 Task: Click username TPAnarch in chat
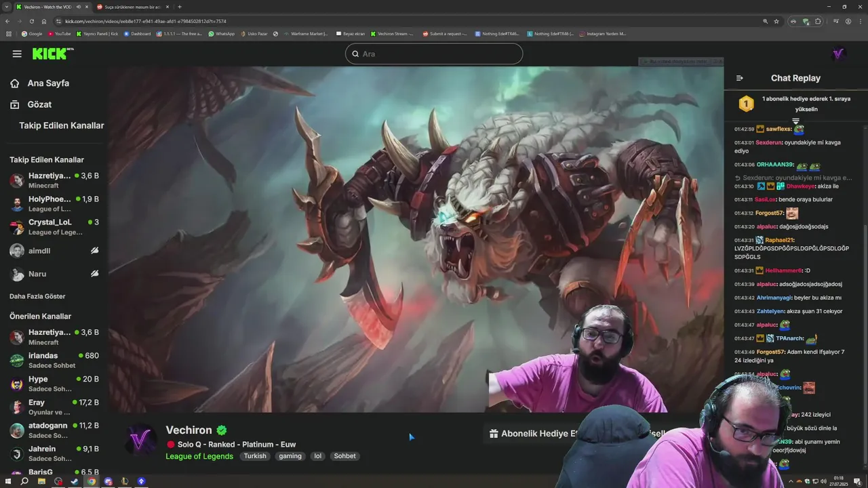[789, 338]
